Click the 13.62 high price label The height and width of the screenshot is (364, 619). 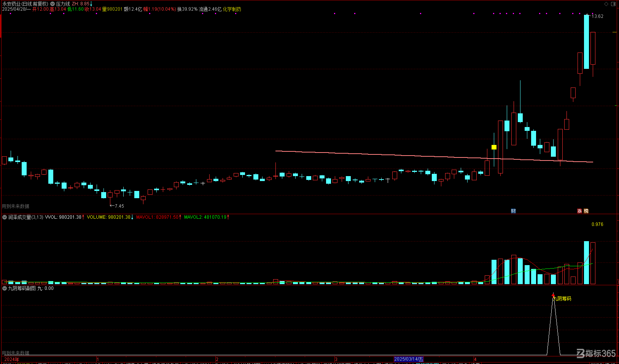point(598,16)
